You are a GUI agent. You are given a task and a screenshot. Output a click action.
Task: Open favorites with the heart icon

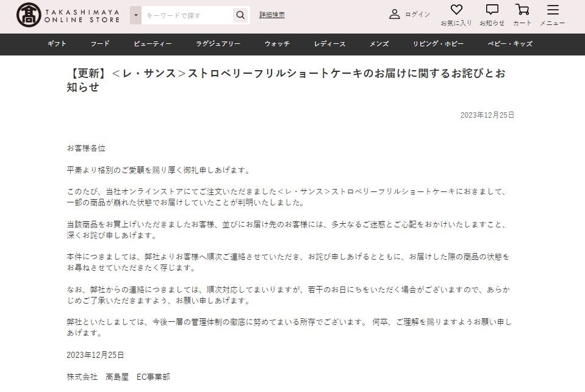(456, 10)
